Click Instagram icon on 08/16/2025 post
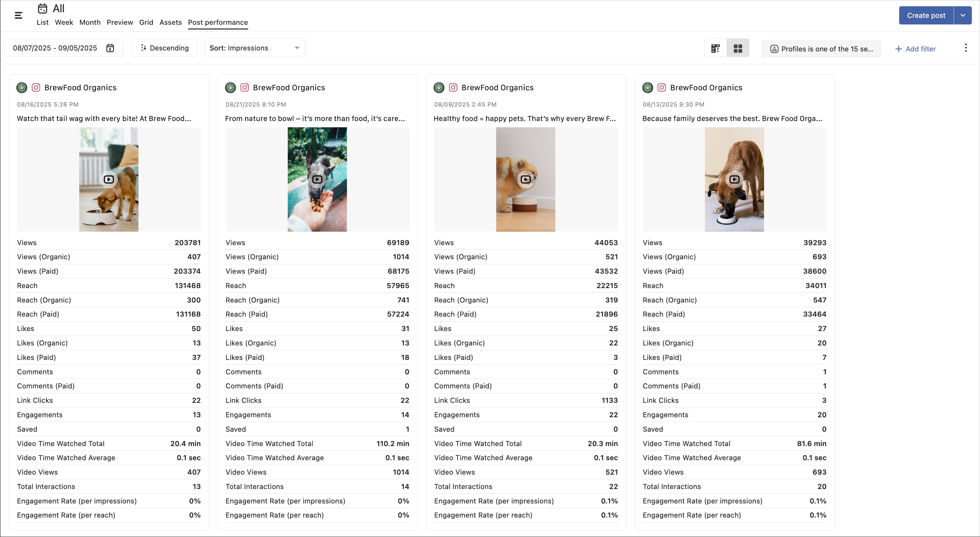The width and height of the screenshot is (980, 537). [36, 87]
